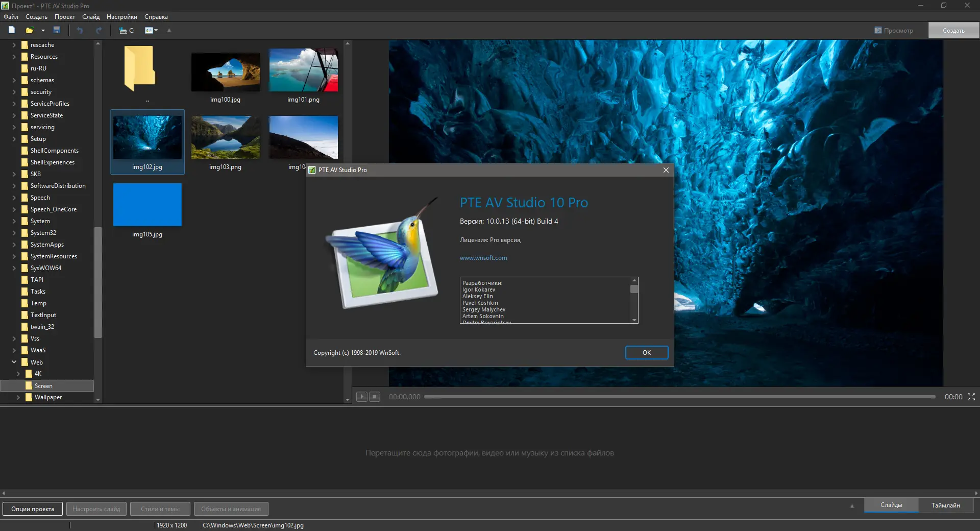Click the up triangle icon in the toolbar
This screenshot has width=980, height=531.
(169, 31)
